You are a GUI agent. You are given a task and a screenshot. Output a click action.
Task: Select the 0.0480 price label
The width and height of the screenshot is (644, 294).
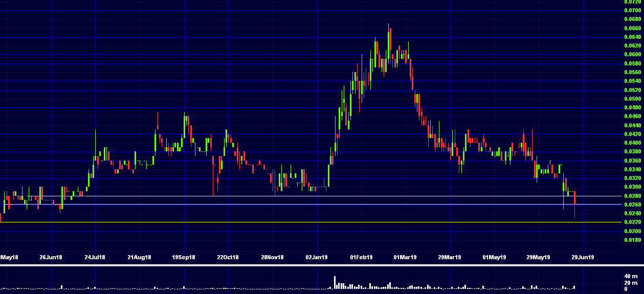(x=633, y=107)
